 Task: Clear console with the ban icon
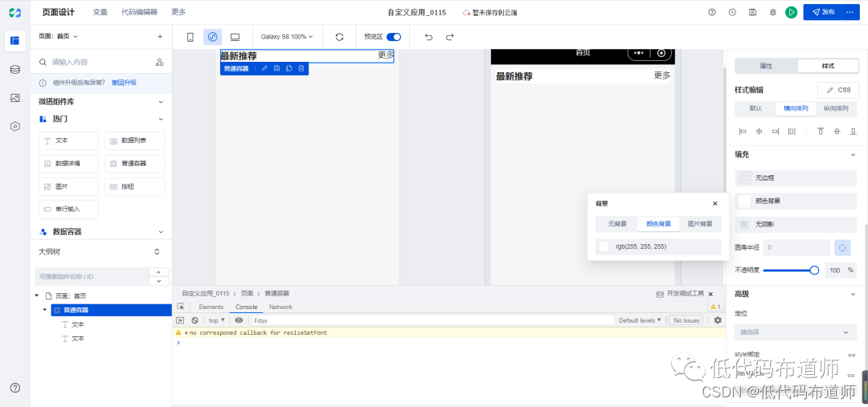click(x=194, y=320)
